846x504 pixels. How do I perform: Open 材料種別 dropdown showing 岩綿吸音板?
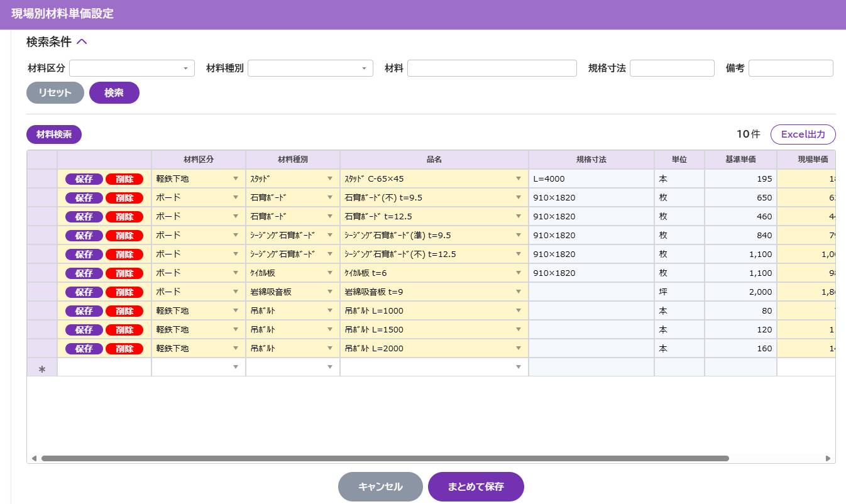330,292
